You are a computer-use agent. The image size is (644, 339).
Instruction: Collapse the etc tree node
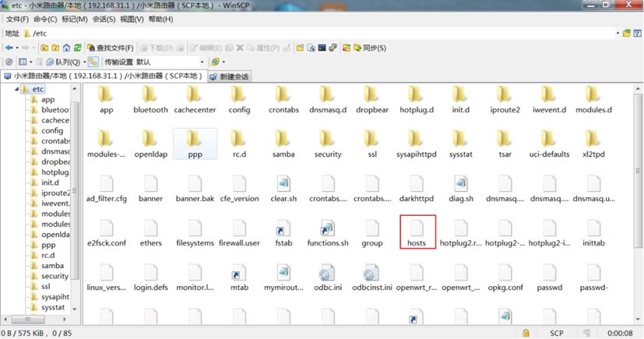(x=16, y=89)
